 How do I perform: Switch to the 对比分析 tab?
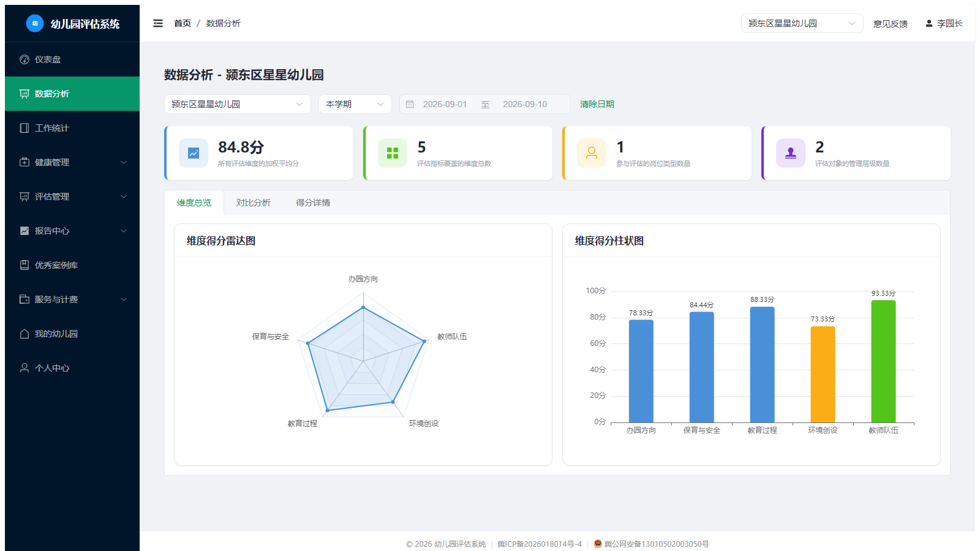254,203
